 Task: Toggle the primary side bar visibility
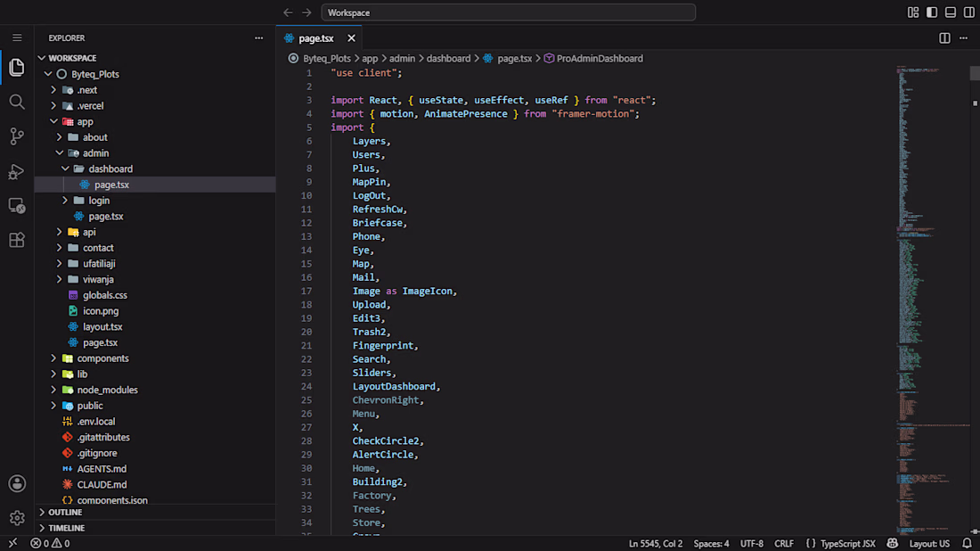(932, 12)
